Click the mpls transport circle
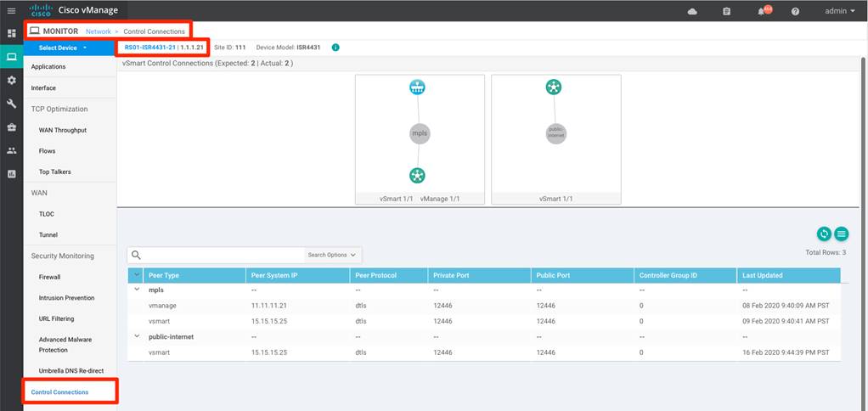The image size is (868, 411). pyautogui.click(x=420, y=133)
